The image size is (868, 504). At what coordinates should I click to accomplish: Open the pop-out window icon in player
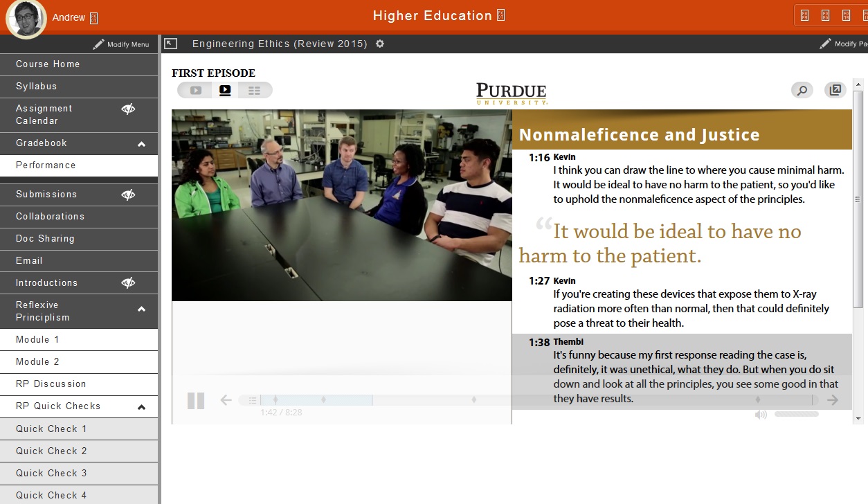835,90
